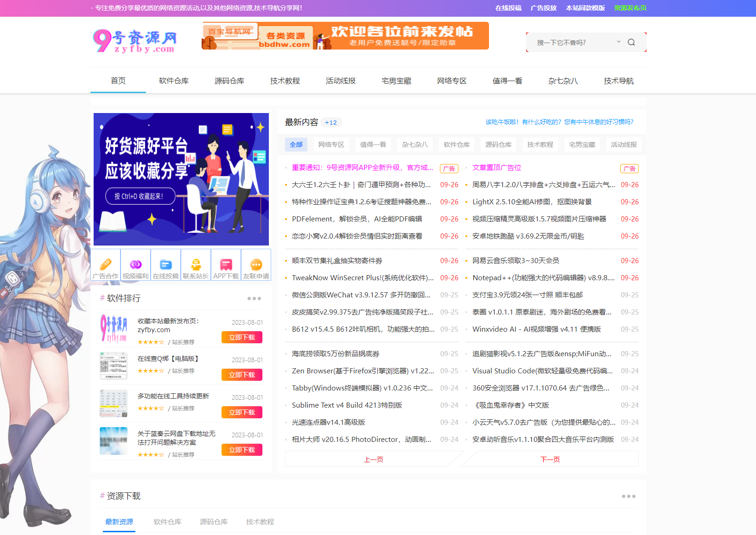Screen dimensions: 756x535
Task: Go to 上一页 of latest content
Action: point(374,459)
